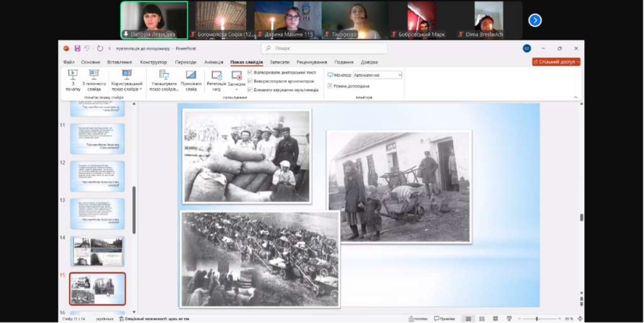Open the Файл menu
This screenshot has height=323, width=644.
click(69, 62)
